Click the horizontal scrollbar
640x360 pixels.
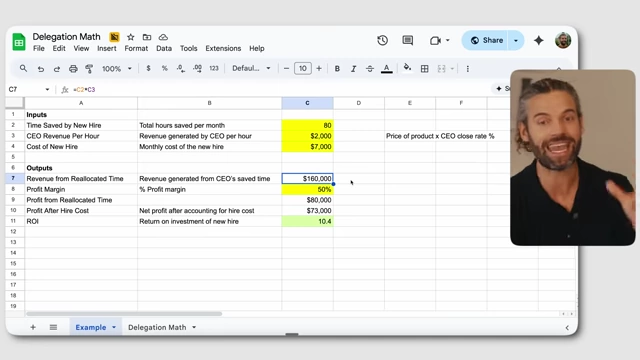coord(124,314)
